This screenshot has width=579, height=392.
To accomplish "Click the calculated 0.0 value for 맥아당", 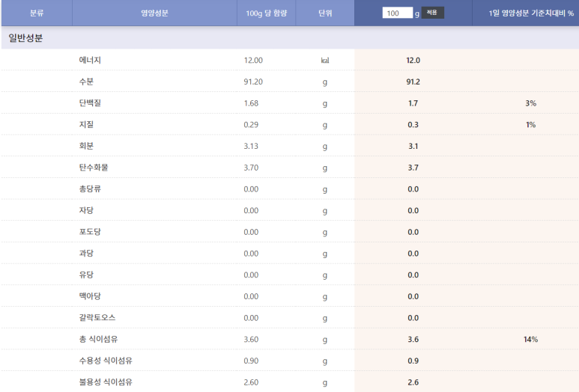I will point(413,296).
